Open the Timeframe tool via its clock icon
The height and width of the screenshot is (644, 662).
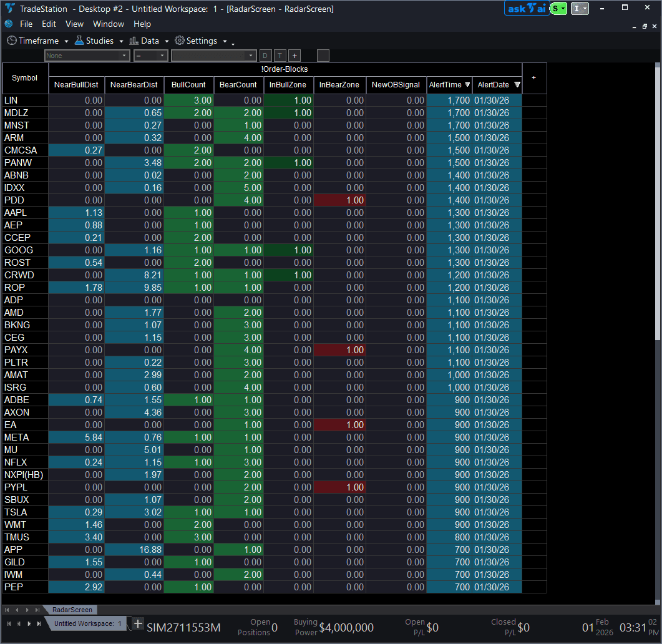tap(12, 40)
